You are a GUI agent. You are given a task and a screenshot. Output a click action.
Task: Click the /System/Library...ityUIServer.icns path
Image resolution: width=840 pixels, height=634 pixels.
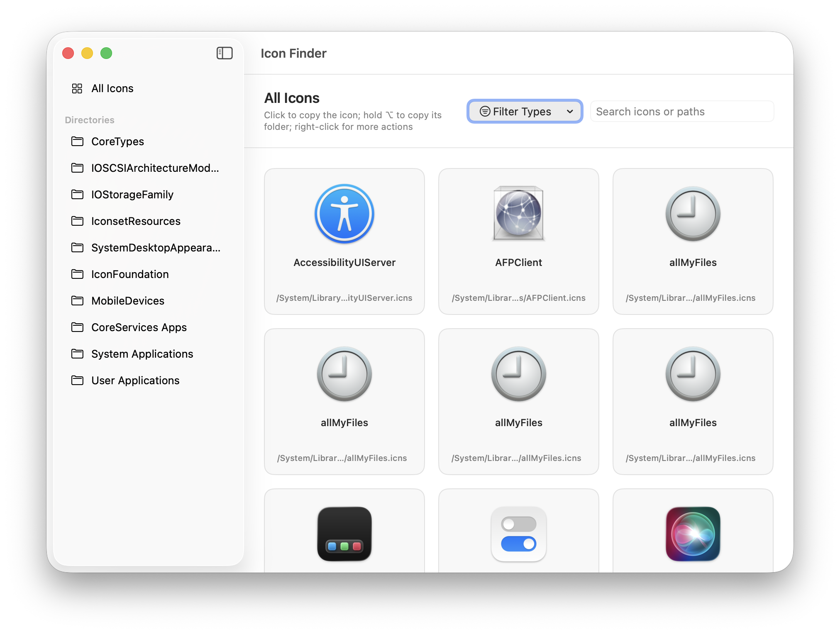[344, 298]
